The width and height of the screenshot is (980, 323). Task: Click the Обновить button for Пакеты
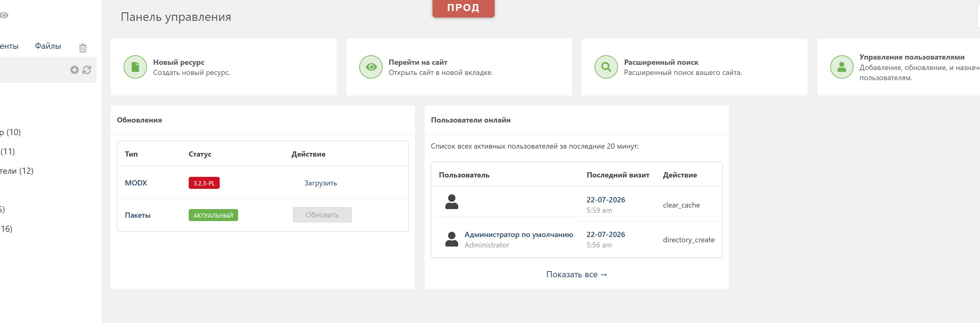(322, 215)
